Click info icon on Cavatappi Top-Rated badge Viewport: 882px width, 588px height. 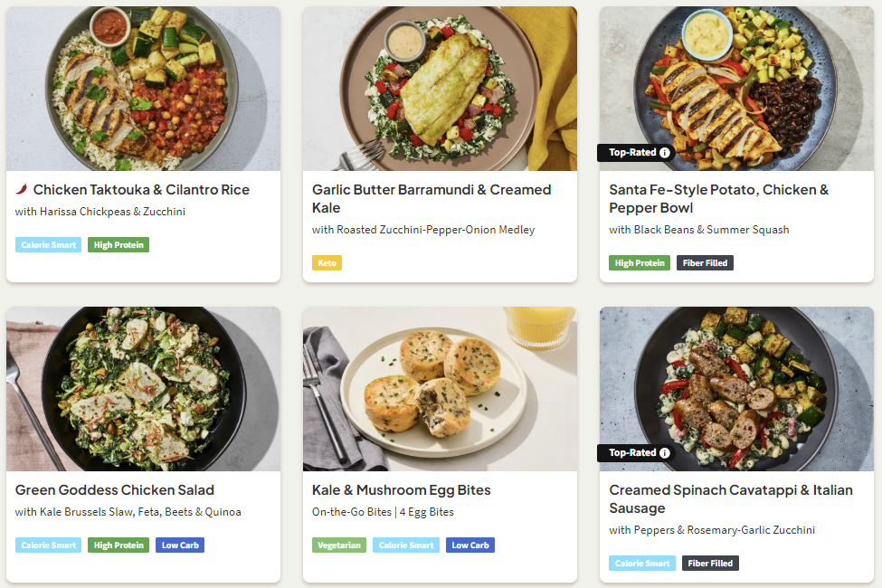coord(665,453)
